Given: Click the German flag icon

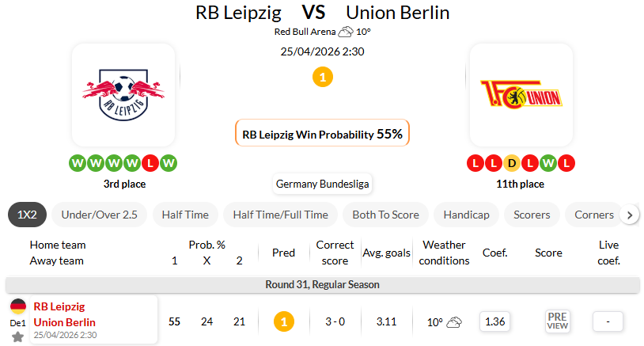Looking at the screenshot, I should [17, 306].
